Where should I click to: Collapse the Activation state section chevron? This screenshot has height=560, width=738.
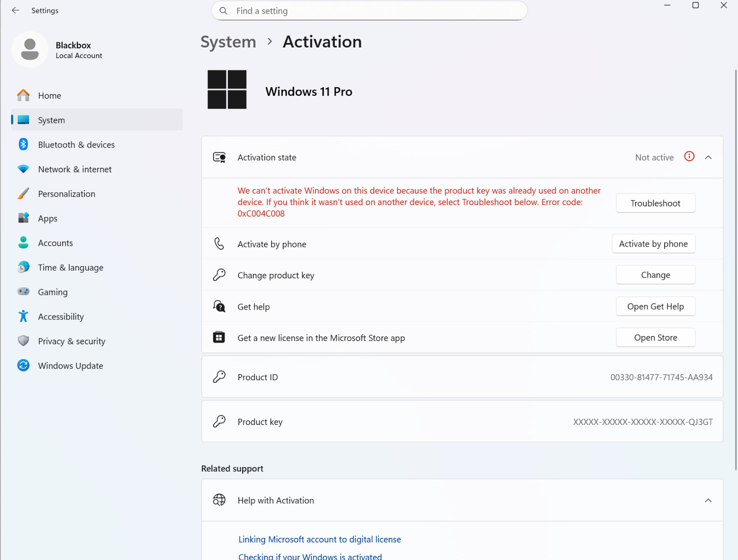click(x=708, y=157)
